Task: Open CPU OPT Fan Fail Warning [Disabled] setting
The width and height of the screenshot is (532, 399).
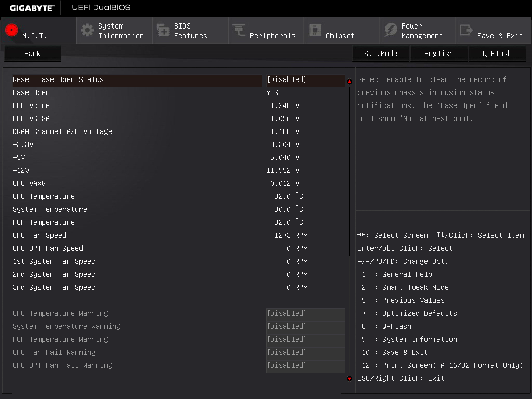Action: 305,365
